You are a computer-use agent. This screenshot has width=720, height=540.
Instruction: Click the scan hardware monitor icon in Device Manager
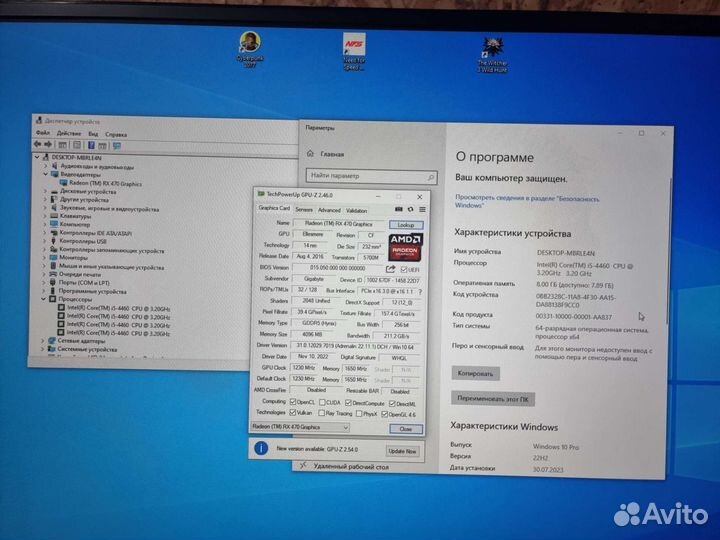(117, 146)
